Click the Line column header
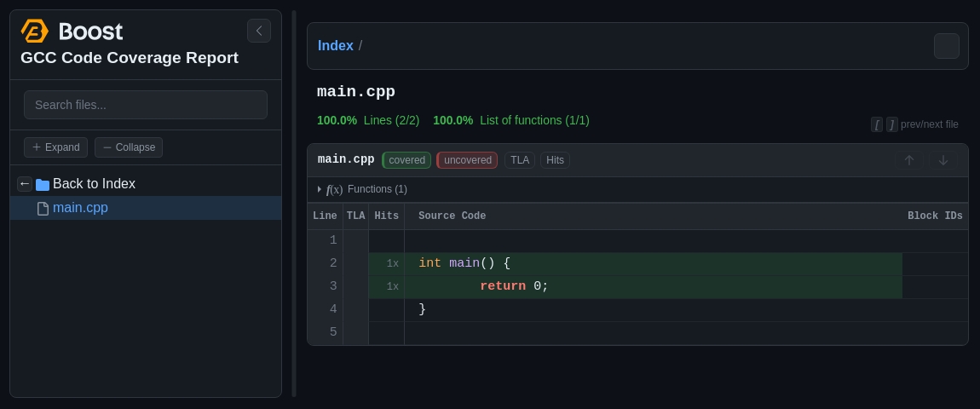This screenshot has width=980, height=409. [x=325, y=216]
